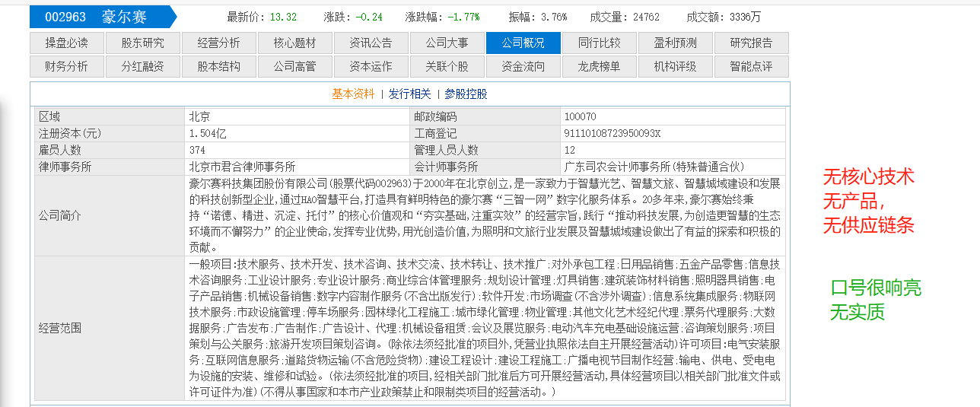Switch to the 财务分析 tab

(67, 66)
